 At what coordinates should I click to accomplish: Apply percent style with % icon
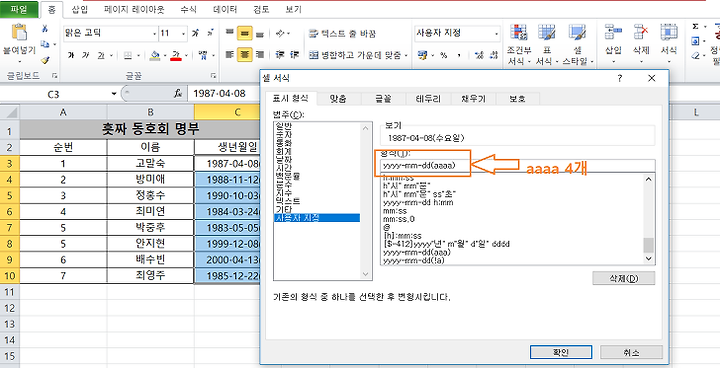click(443, 55)
